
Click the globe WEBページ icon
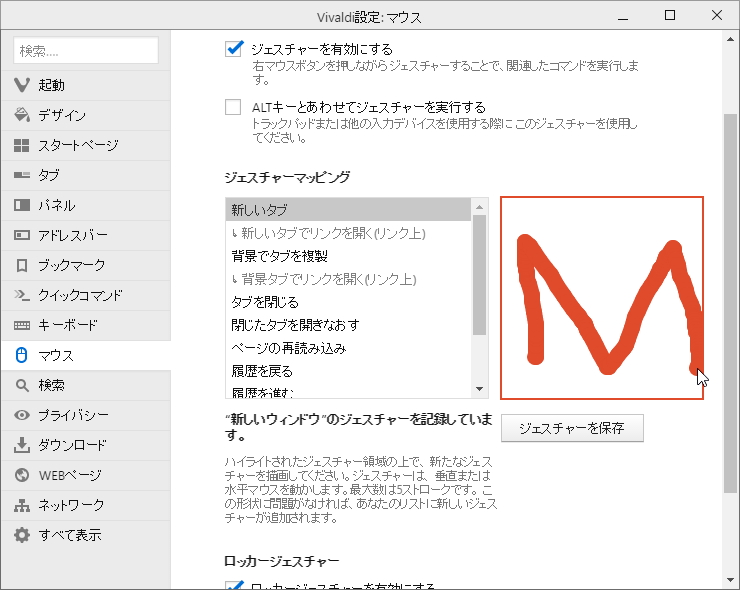[22, 475]
